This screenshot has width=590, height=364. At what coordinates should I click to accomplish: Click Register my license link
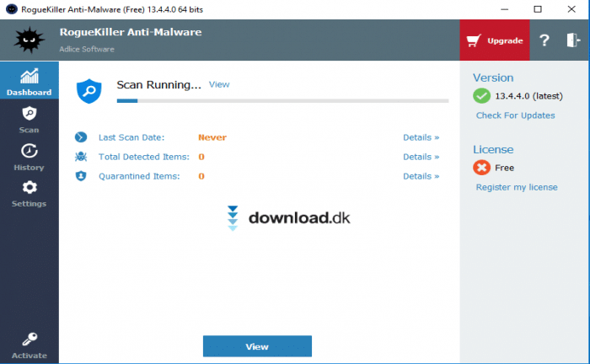click(x=517, y=187)
